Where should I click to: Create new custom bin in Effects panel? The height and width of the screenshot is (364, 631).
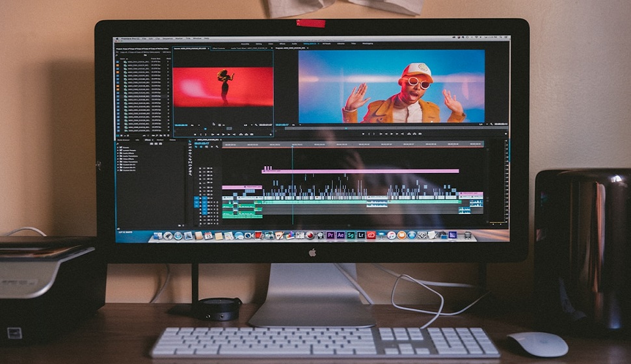click(x=180, y=226)
